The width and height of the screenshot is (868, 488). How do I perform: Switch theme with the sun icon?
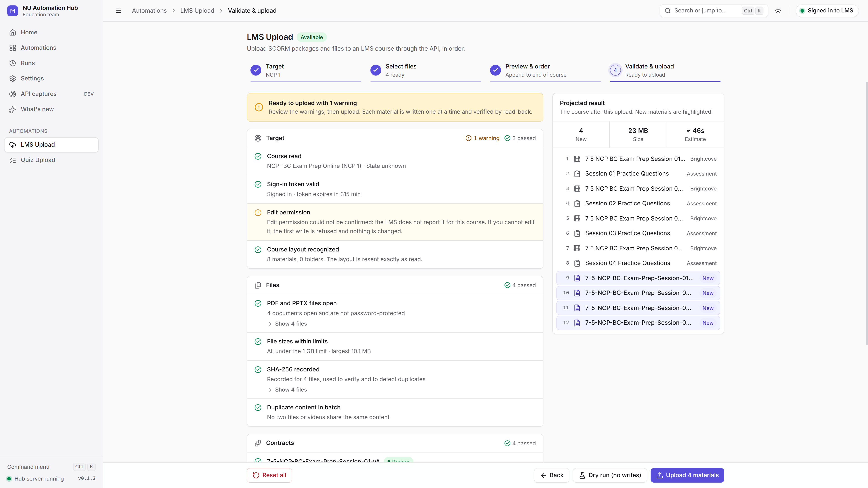pos(778,11)
